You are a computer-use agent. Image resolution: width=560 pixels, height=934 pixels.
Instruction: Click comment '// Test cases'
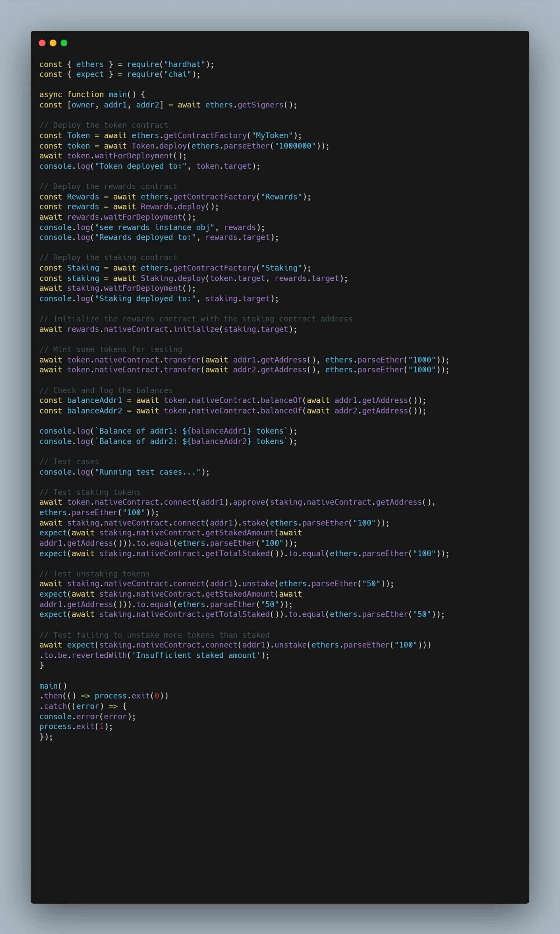click(69, 462)
